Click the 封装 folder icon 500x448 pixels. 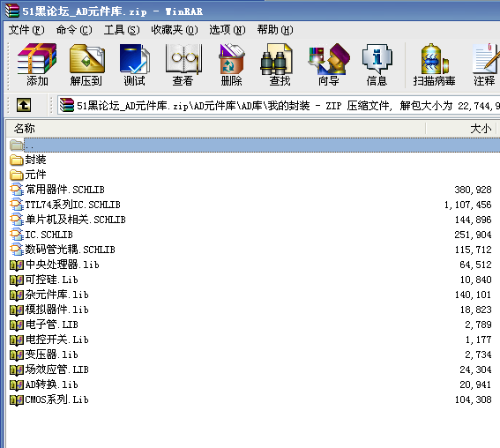pos(16,160)
